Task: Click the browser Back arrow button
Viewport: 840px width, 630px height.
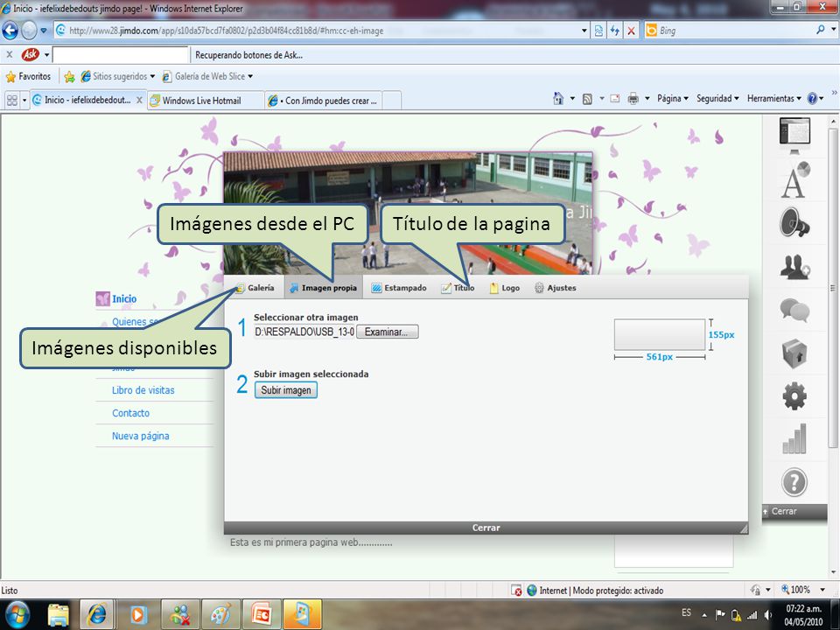Action: coord(10,31)
